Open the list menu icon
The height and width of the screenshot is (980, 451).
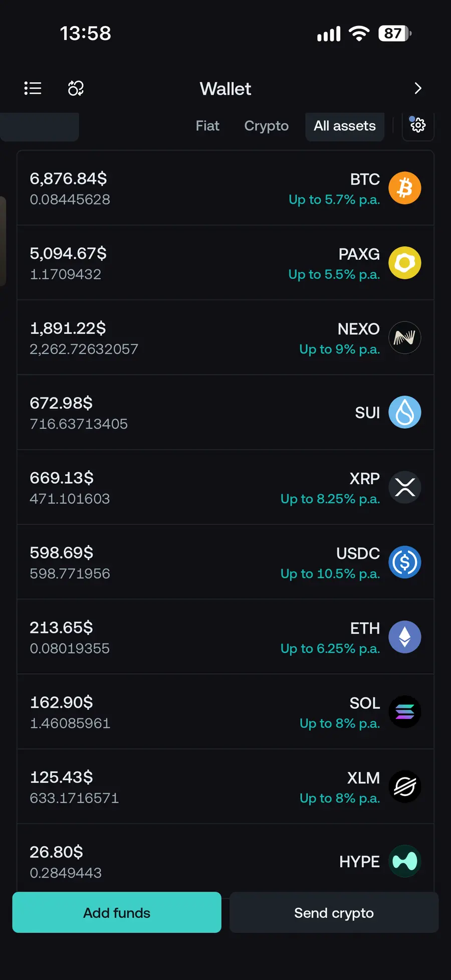coord(33,88)
